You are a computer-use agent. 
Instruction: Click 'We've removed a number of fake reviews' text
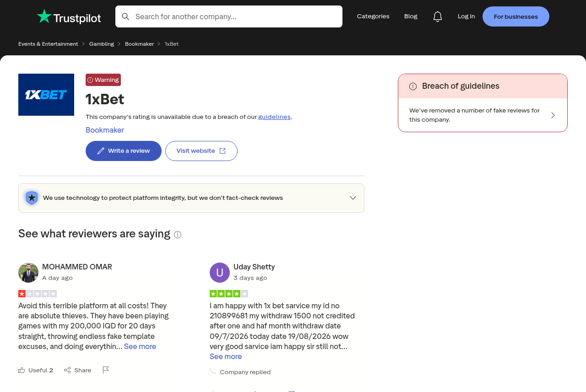pyautogui.click(x=474, y=115)
